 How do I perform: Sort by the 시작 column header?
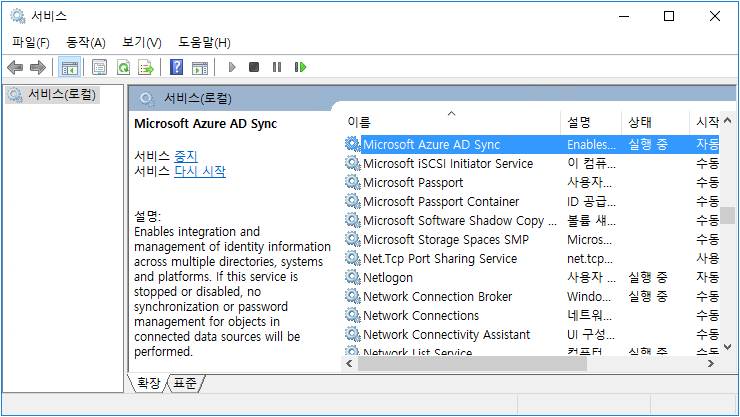click(x=705, y=123)
